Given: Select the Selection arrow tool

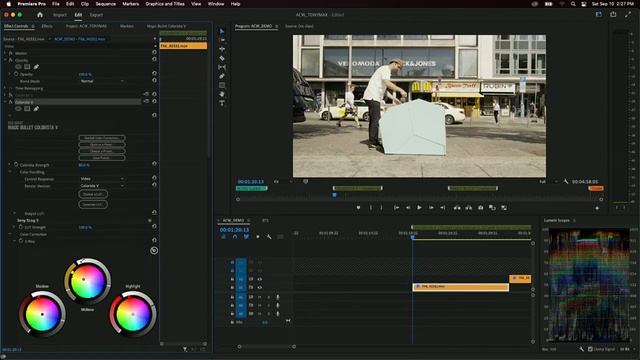Looking at the screenshot, I should pyautogui.click(x=222, y=31).
